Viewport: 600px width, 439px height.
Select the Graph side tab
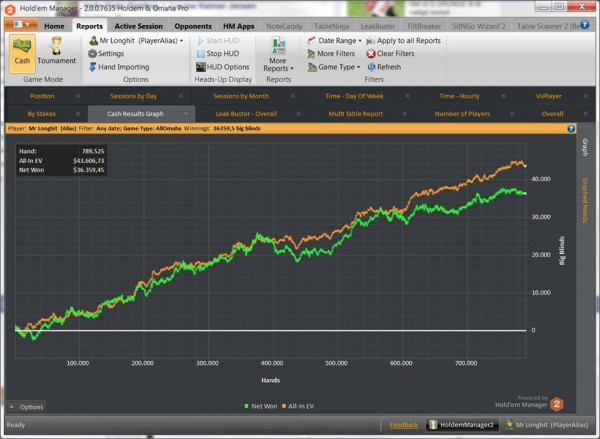click(585, 147)
